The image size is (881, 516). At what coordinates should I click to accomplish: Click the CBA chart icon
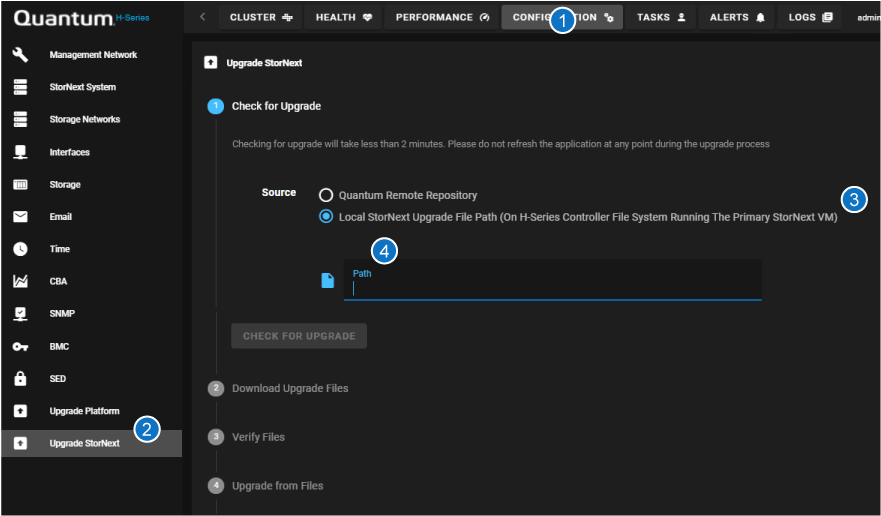20,281
